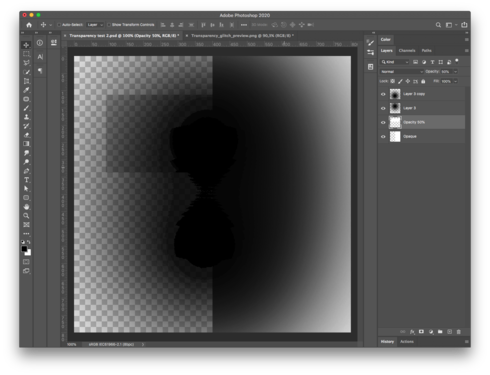Create a new layer icon
490x375 pixels.
tap(449, 332)
